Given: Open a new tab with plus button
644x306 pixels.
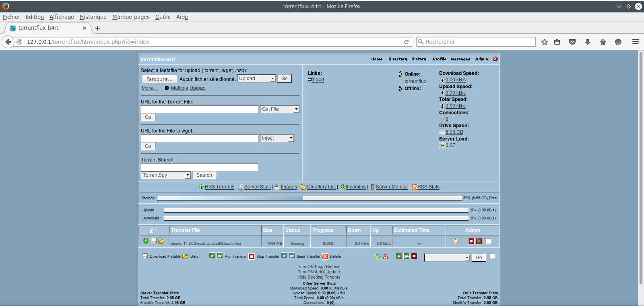Looking at the screenshot, I should click(97, 28).
